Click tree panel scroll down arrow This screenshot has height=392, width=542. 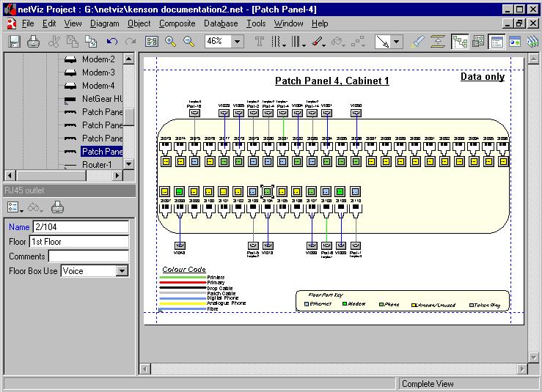point(128,163)
